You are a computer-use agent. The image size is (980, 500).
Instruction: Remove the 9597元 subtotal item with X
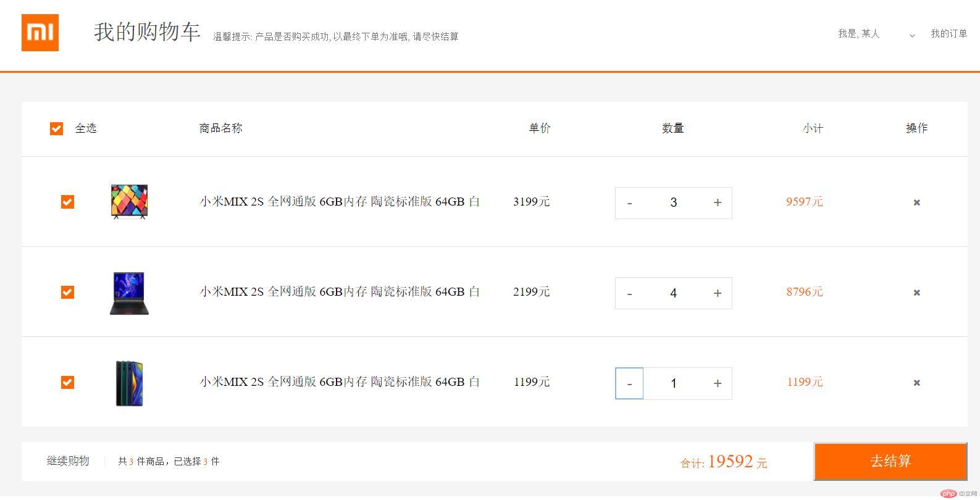pos(917,202)
